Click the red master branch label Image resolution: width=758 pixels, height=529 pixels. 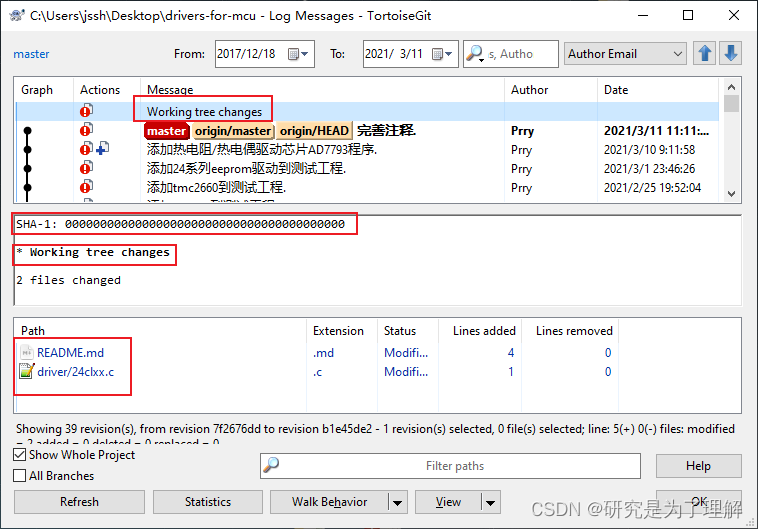166,131
